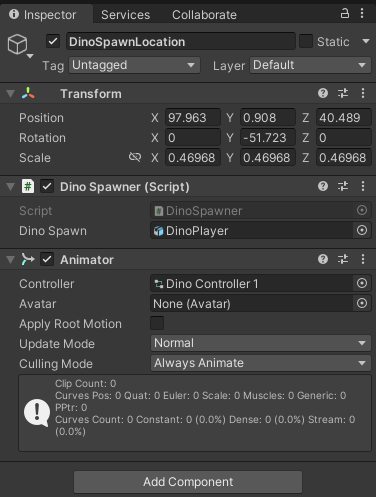This screenshot has width=376, height=497.
Task: Open the Tag dropdown showing Untagged
Action: [x=134, y=65]
